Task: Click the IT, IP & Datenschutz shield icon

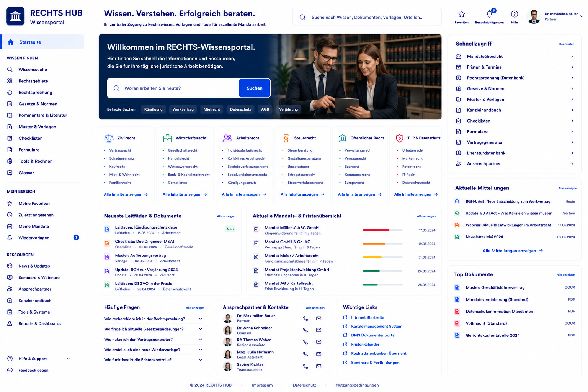Action: 399,138
